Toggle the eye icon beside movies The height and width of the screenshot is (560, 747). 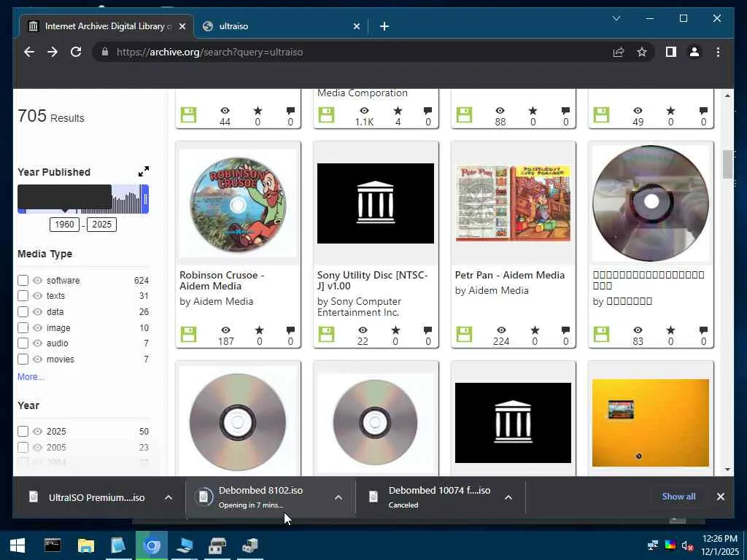click(x=38, y=359)
